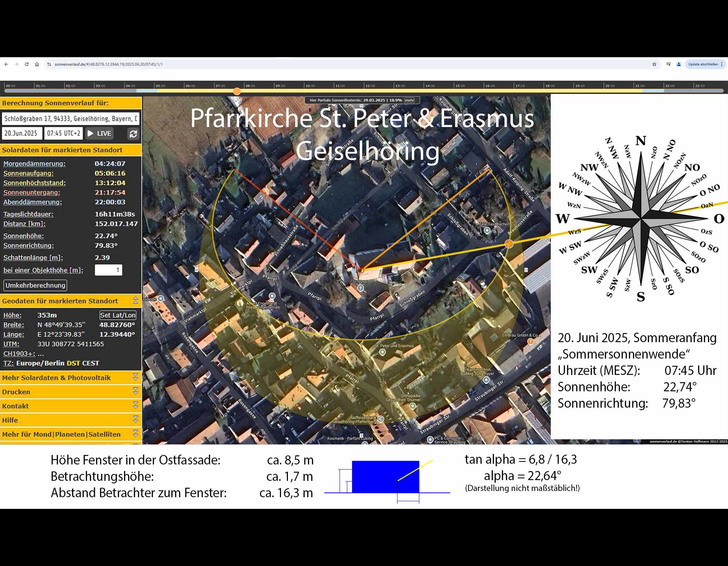728x566 pixels.
Task: Click browser reload page icon
Action: tap(27, 64)
